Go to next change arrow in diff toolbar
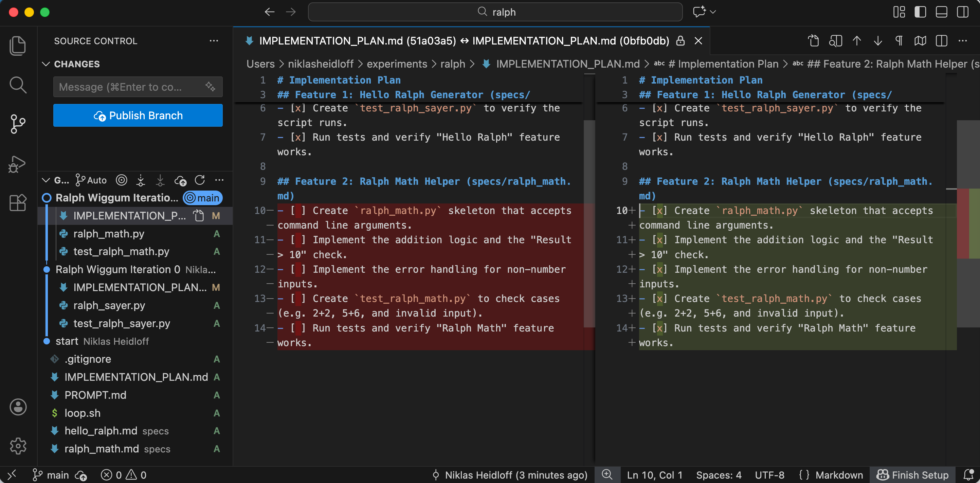Viewport: 980px width, 483px height. click(x=878, y=41)
